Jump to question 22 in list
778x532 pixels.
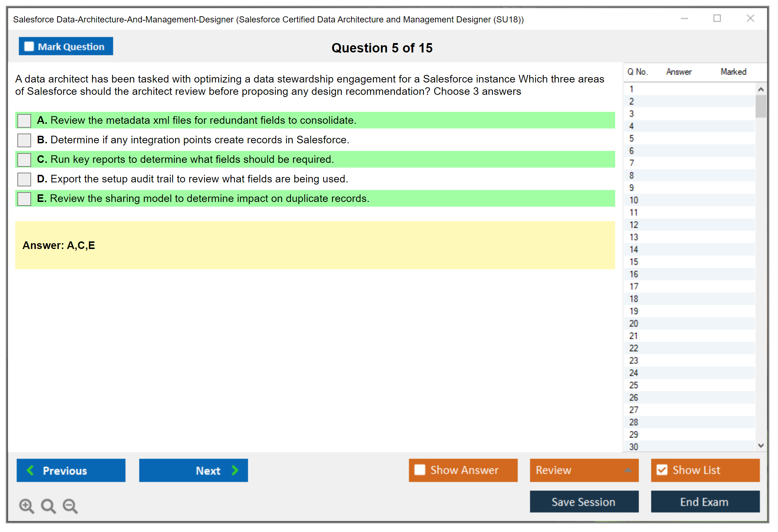[634, 348]
